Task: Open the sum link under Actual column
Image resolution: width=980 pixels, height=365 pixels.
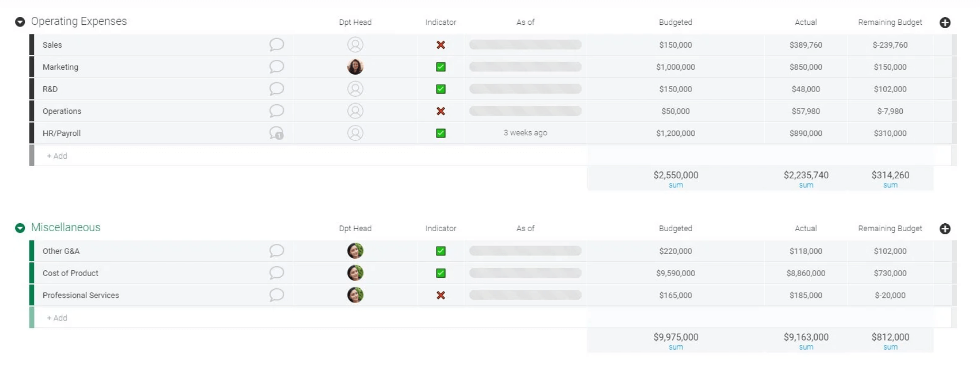Action: coord(806,185)
